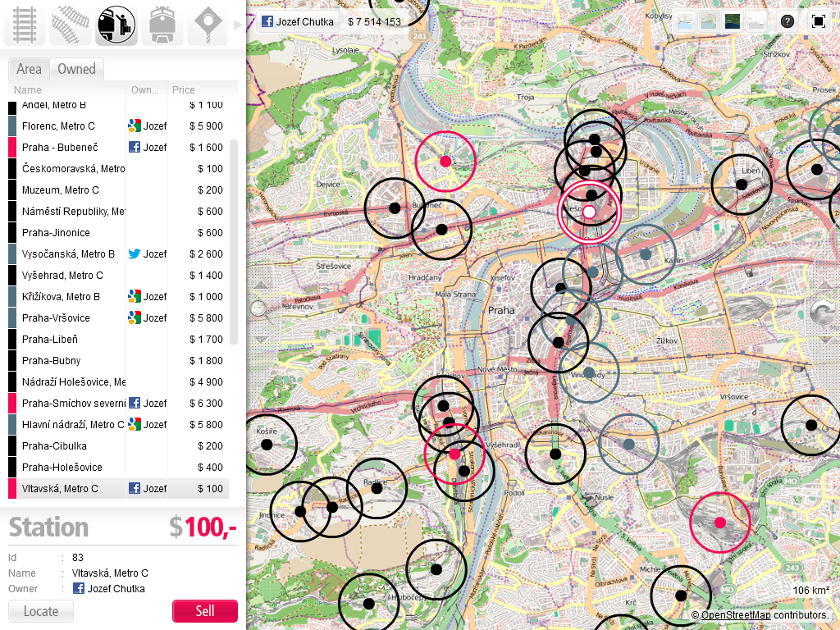The height and width of the screenshot is (630, 840).
Task: Switch to satellite map layer
Action: click(732, 22)
